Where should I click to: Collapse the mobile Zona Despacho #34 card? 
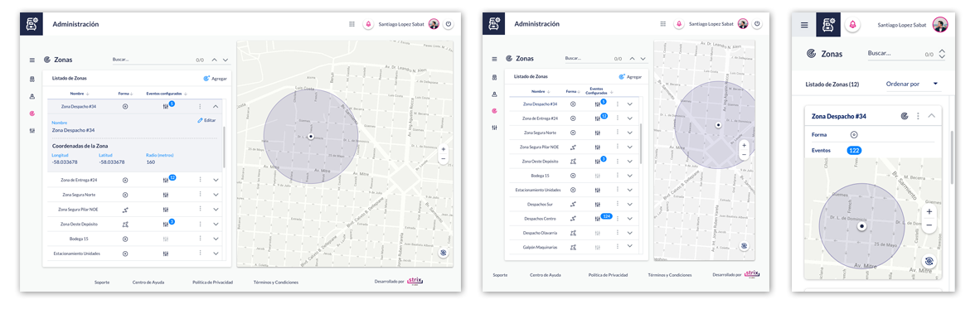click(x=931, y=116)
